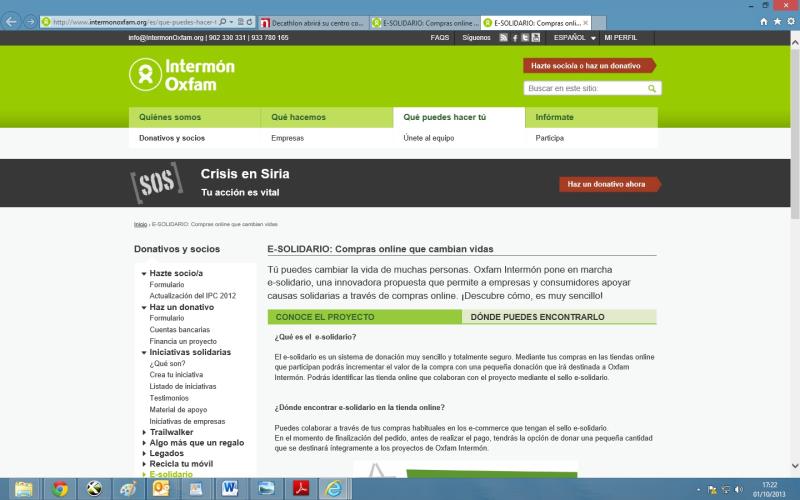This screenshot has height=500, width=800.
Task: Click the network icon in the system tray
Action: 726,490
